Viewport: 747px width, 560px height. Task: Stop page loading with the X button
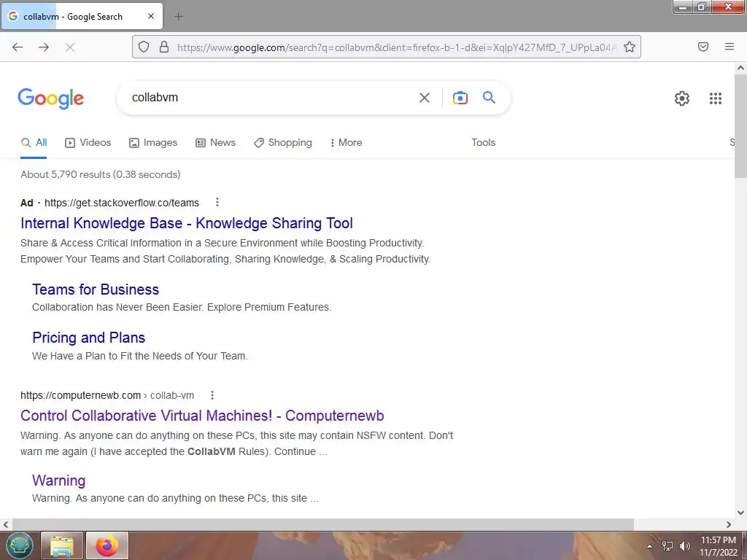point(70,47)
